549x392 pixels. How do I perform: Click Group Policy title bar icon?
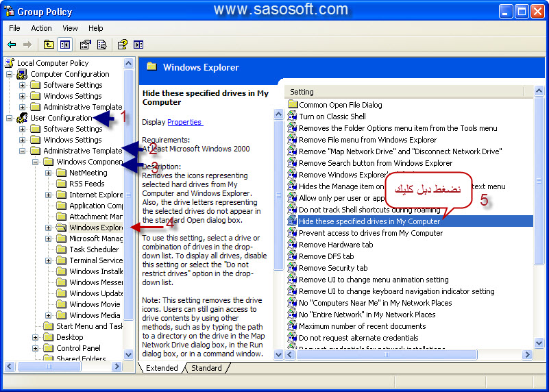[x=10, y=11]
